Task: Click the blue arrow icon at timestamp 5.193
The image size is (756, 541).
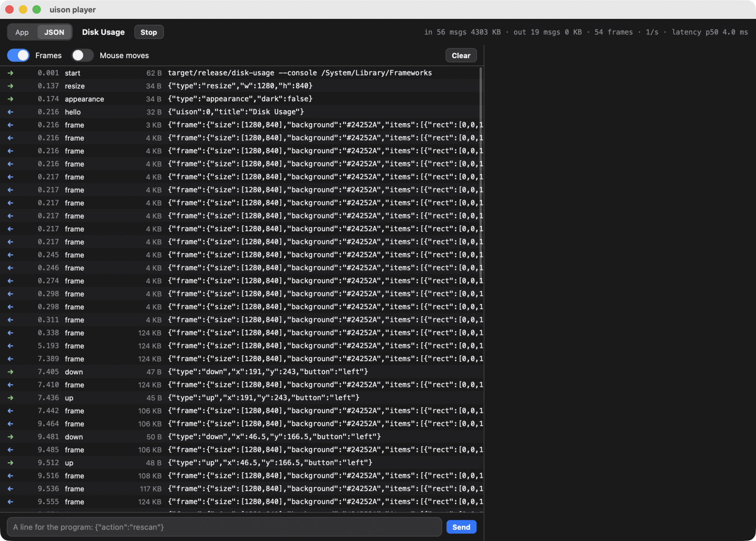Action: (x=11, y=346)
